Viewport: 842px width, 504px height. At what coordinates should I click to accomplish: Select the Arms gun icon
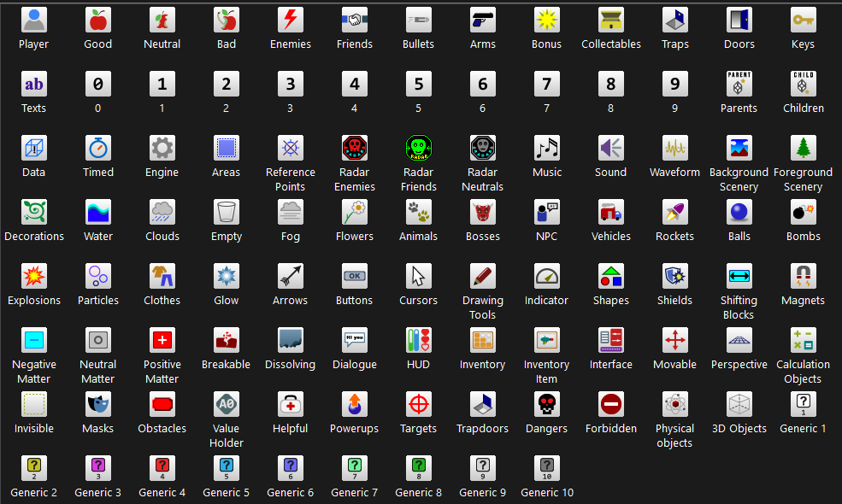click(x=483, y=21)
